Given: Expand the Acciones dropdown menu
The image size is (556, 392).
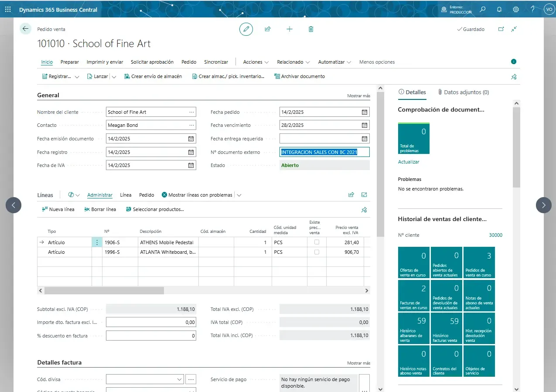Looking at the screenshot, I should click(256, 62).
